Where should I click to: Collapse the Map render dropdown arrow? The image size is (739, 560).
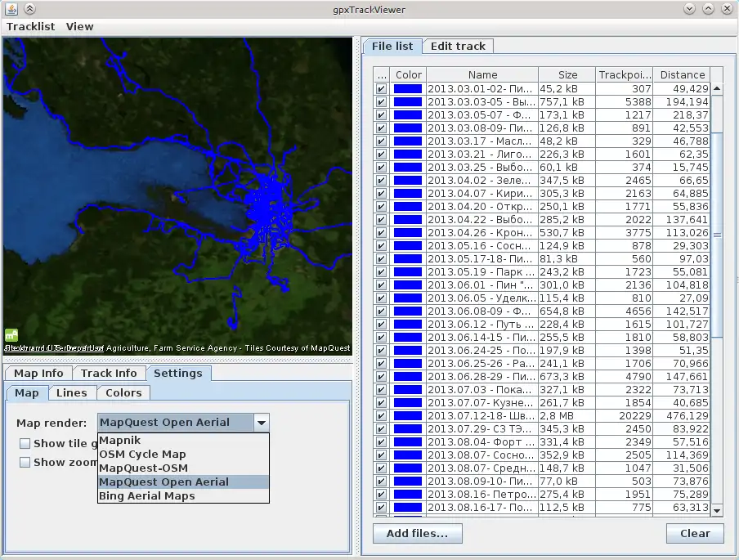[262, 423]
